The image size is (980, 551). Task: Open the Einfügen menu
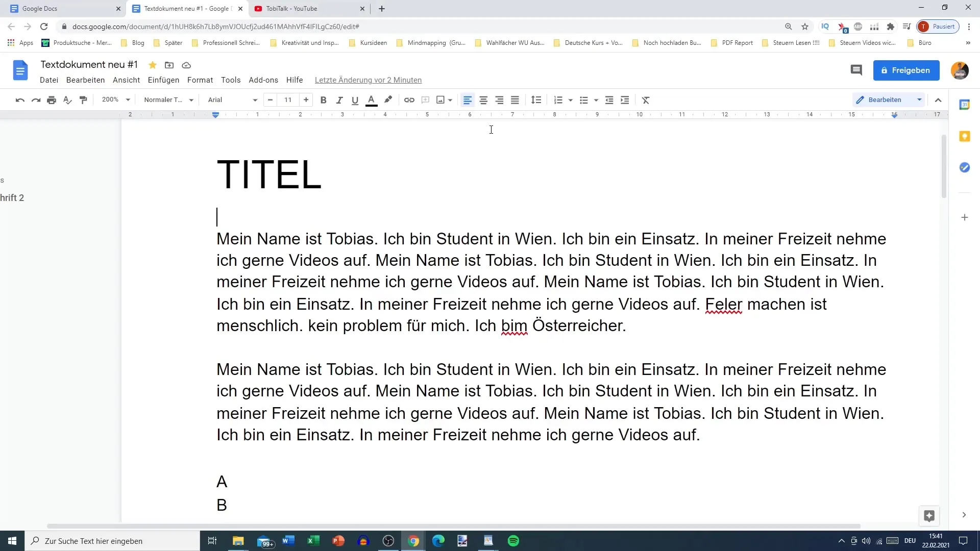[163, 80]
